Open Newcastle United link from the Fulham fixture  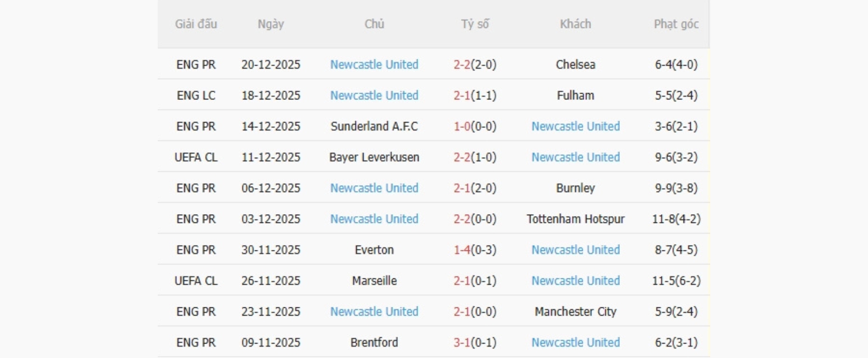(374, 95)
